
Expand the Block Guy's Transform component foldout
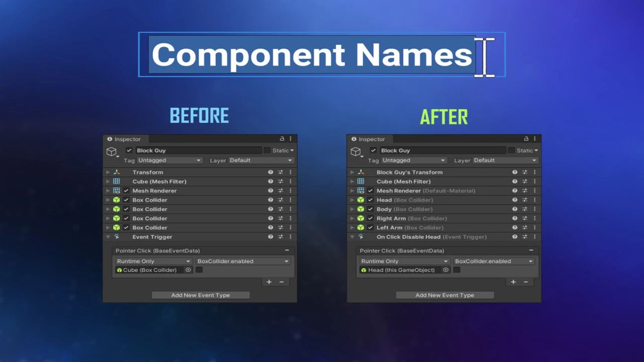click(352, 172)
